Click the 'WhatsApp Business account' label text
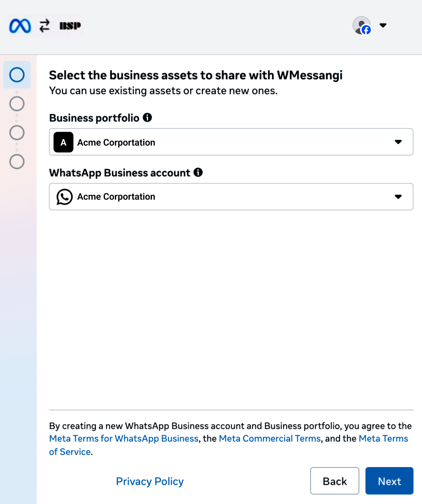 [x=120, y=173]
